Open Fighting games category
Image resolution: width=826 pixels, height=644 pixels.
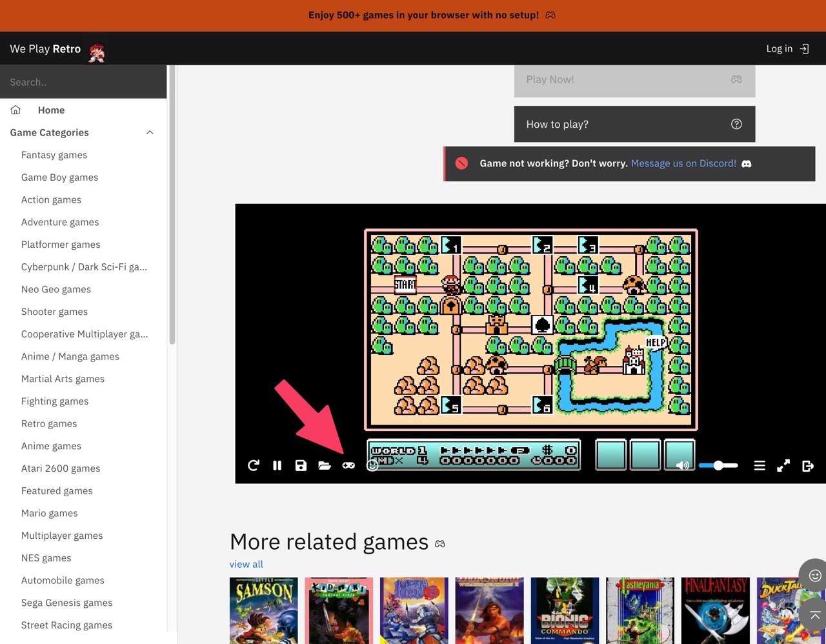(55, 401)
